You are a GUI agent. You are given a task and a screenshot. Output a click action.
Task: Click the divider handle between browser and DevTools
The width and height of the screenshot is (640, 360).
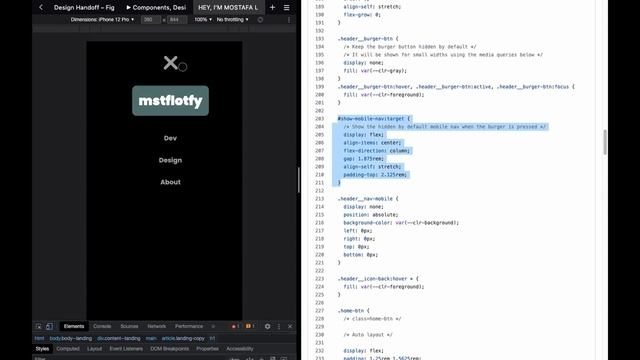[299, 180]
